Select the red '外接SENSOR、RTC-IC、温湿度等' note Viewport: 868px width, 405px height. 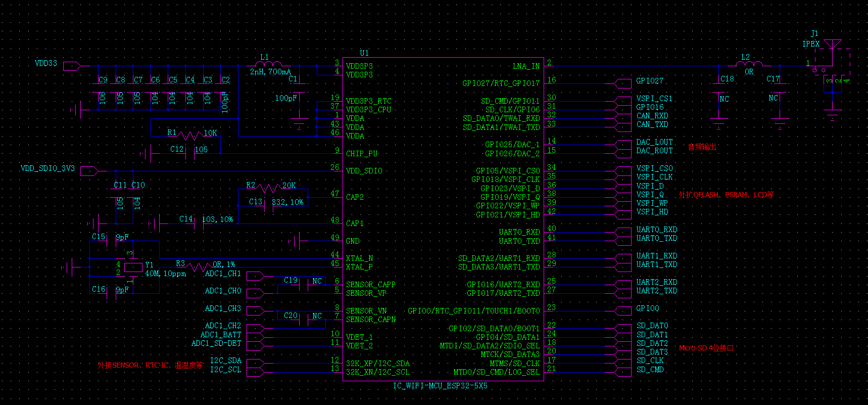150,365
